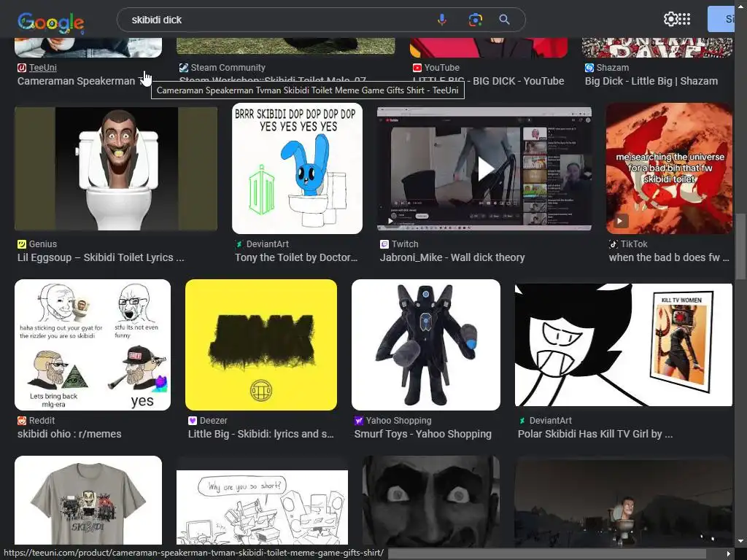Open Cameraman Speakerman result title
This screenshot has height=560, width=747.
click(x=79, y=81)
